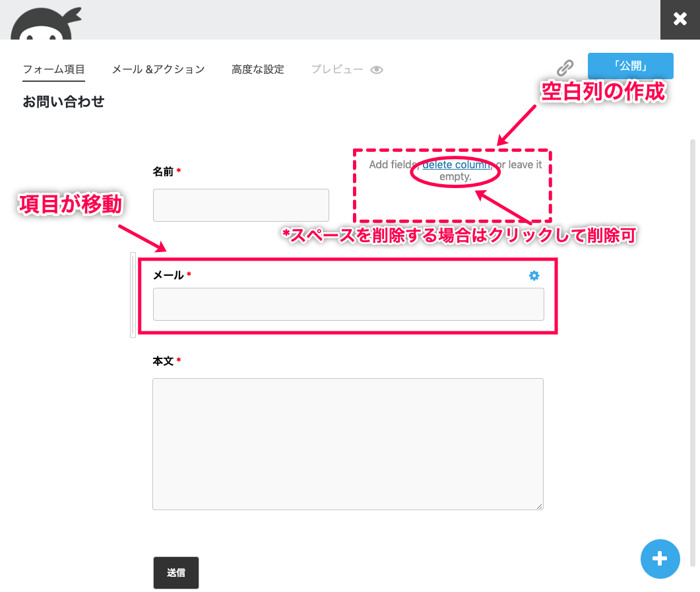700x592 pixels.
Task: Click the 本文 textarea
Action: click(348, 444)
